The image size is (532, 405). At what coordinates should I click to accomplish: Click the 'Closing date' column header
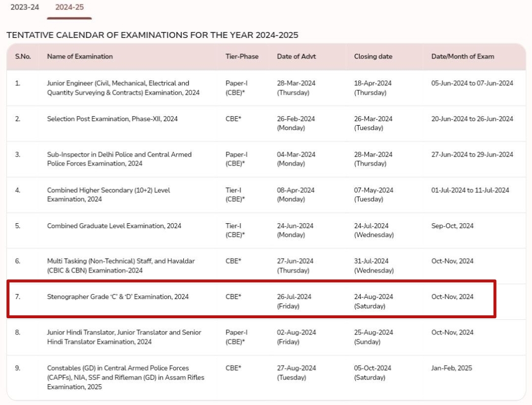(x=373, y=56)
